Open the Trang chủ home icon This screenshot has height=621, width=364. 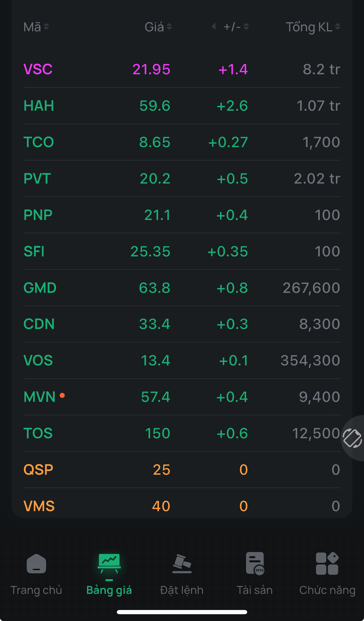click(36, 564)
